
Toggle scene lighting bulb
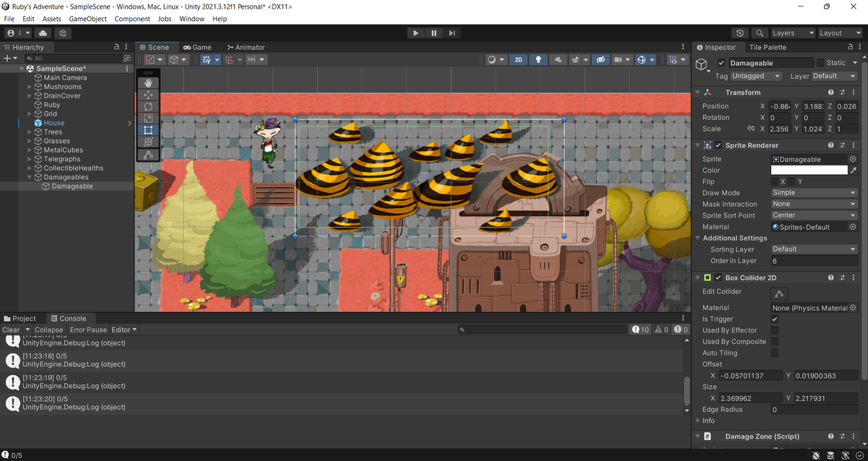(538, 60)
